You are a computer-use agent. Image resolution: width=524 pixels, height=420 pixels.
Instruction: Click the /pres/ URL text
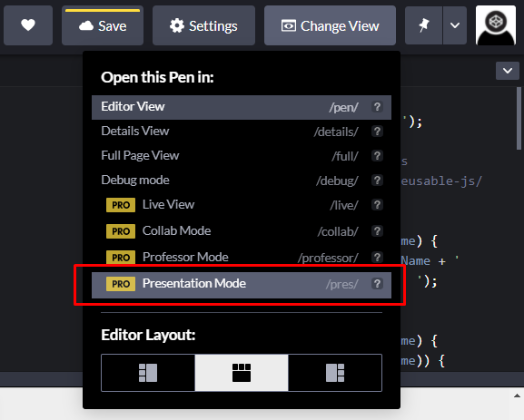(342, 284)
